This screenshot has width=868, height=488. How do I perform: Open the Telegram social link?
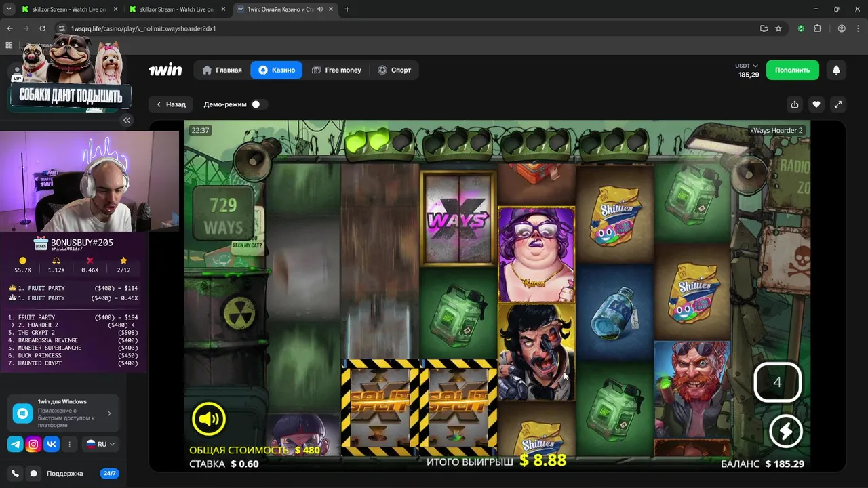point(15,445)
